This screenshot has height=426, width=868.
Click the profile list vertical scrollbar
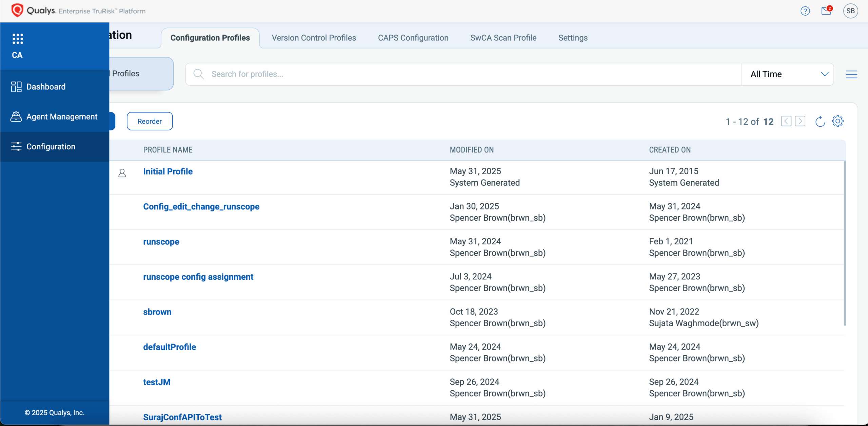tap(845, 243)
